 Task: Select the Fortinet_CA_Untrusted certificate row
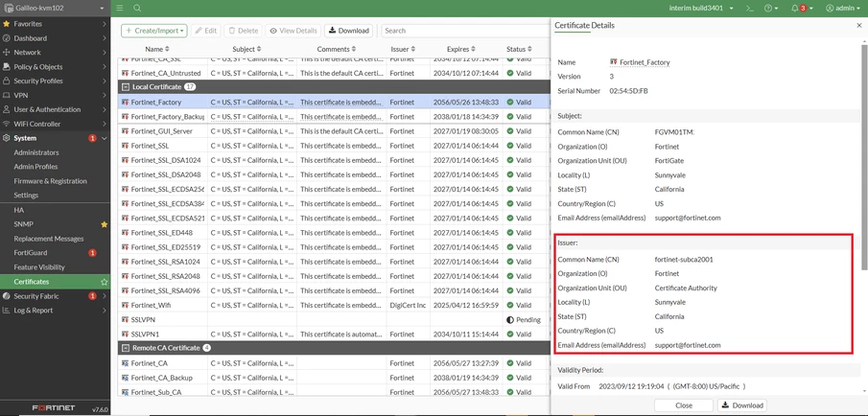335,73
